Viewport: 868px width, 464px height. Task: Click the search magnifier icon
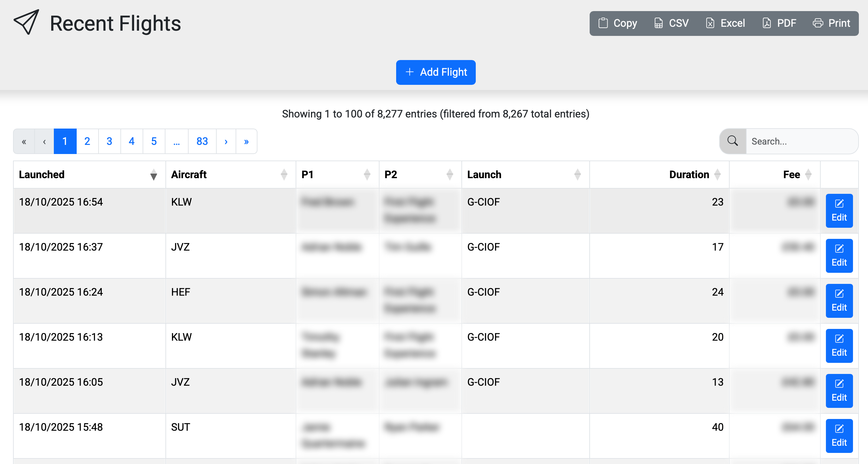(733, 141)
